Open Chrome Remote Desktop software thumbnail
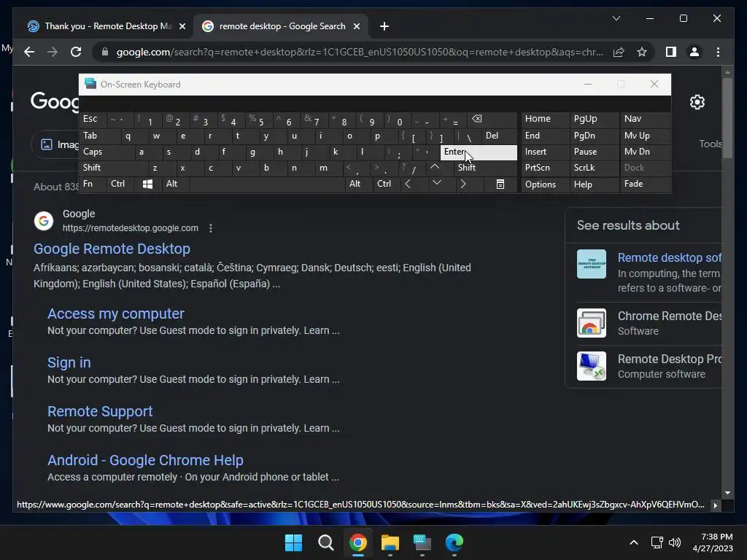 (x=591, y=323)
